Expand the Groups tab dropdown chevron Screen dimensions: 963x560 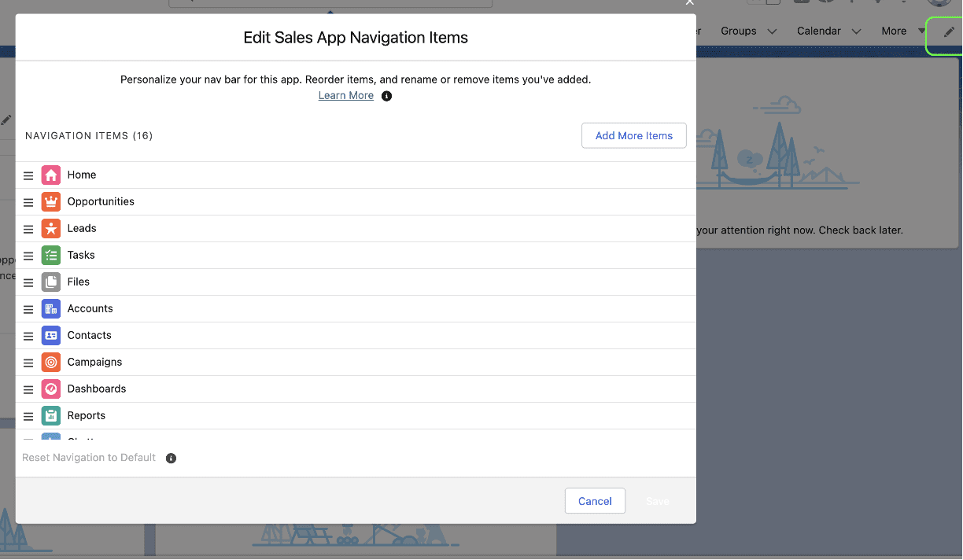pyautogui.click(x=772, y=31)
